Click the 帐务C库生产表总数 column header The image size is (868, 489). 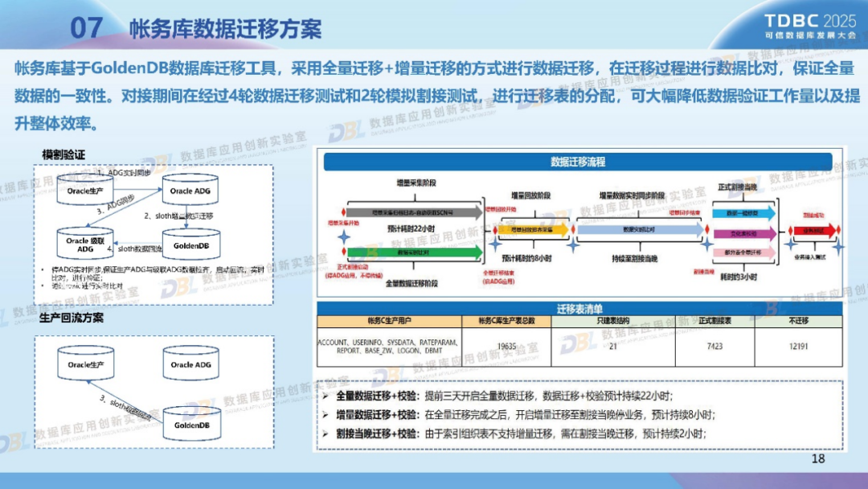pos(506,321)
